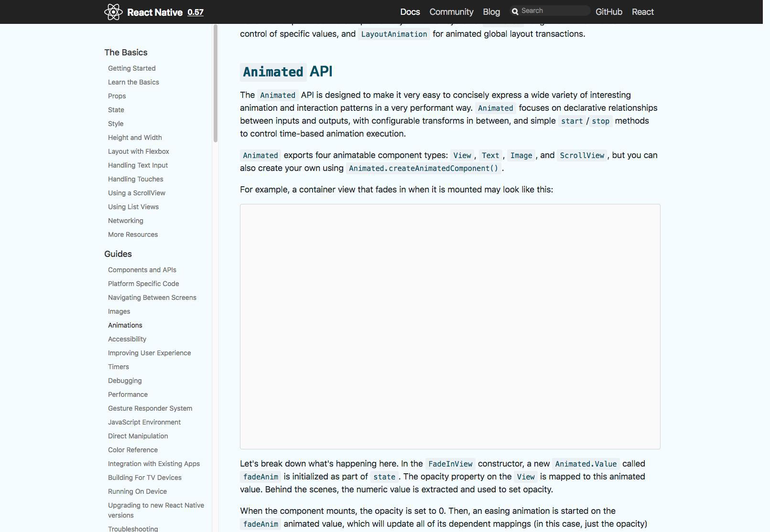Screen dimensions: 770x532
Task: Open the Accessibility guide
Action: coord(127,339)
